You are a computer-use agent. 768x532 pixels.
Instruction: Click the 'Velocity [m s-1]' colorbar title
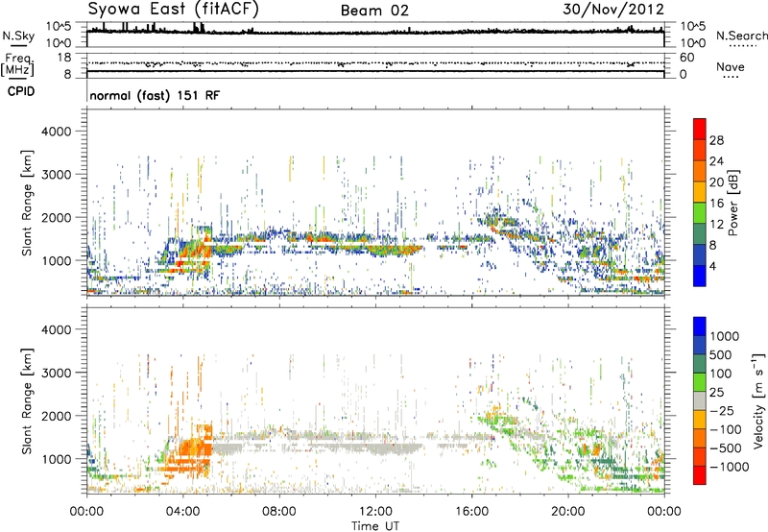click(759, 400)
